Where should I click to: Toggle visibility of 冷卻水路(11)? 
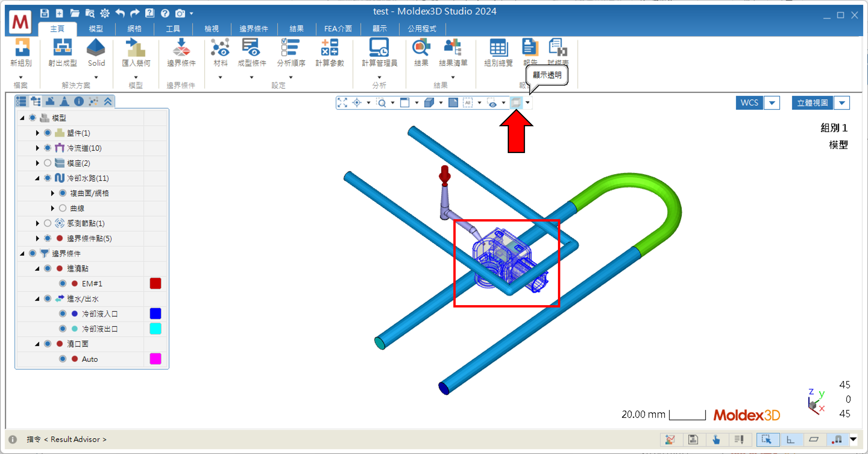click(48, 178)
